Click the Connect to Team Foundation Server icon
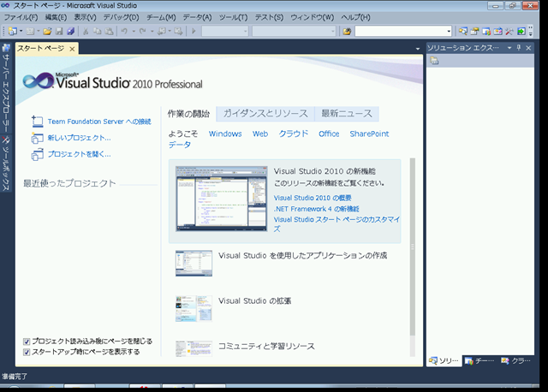Screen dimensions: 548x392 coord(36,122)
